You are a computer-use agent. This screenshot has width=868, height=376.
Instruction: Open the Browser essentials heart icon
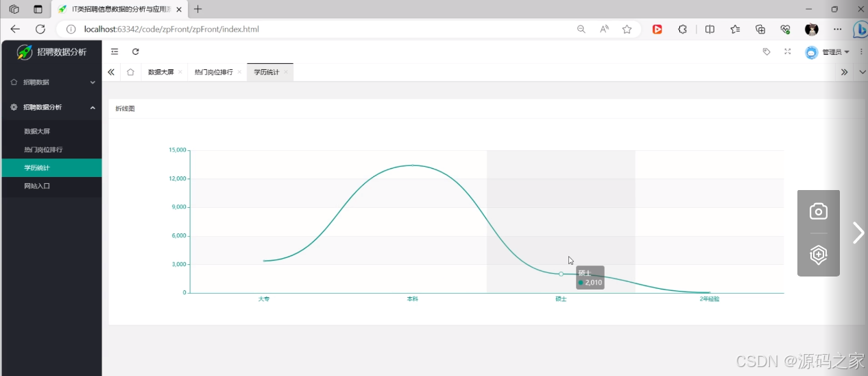[x=786, y=30]
